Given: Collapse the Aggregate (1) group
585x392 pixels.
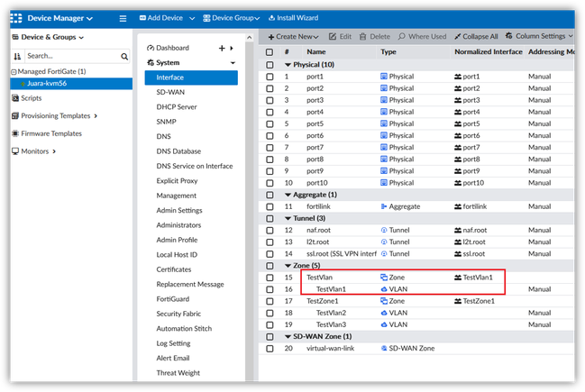Looking at the screenshot, I should pos(288,195).
